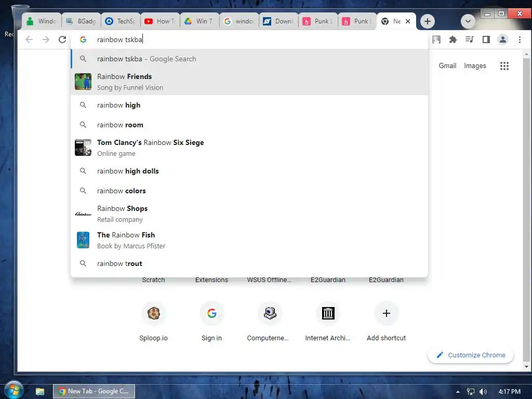
Task: Switch to the Windo tab
Action: (42, 21)
